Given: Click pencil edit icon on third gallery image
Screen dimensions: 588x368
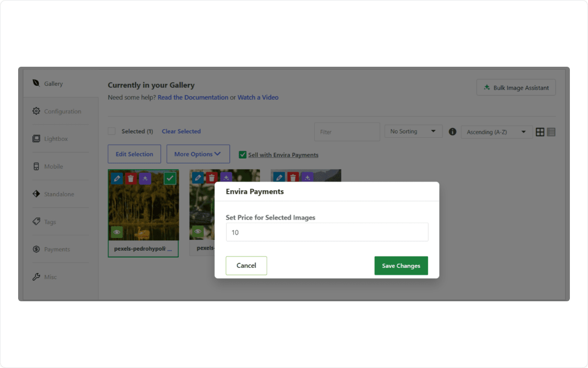Looking at the screenshot, I should tap(279, 178).
